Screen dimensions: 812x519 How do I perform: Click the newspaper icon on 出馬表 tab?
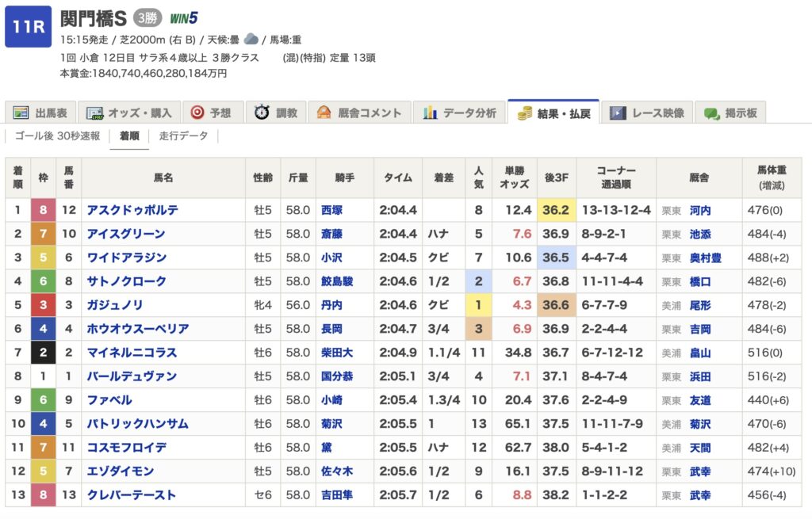click(x=21, y=113)
